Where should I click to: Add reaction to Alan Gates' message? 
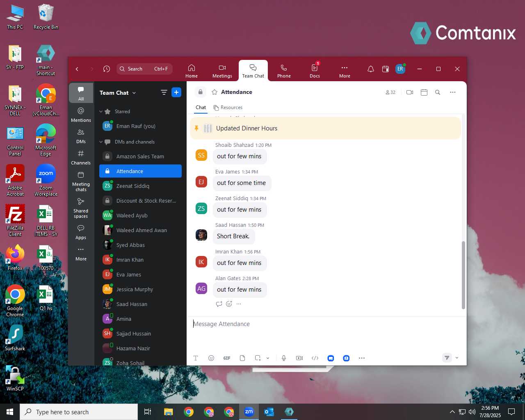(229, 304)
